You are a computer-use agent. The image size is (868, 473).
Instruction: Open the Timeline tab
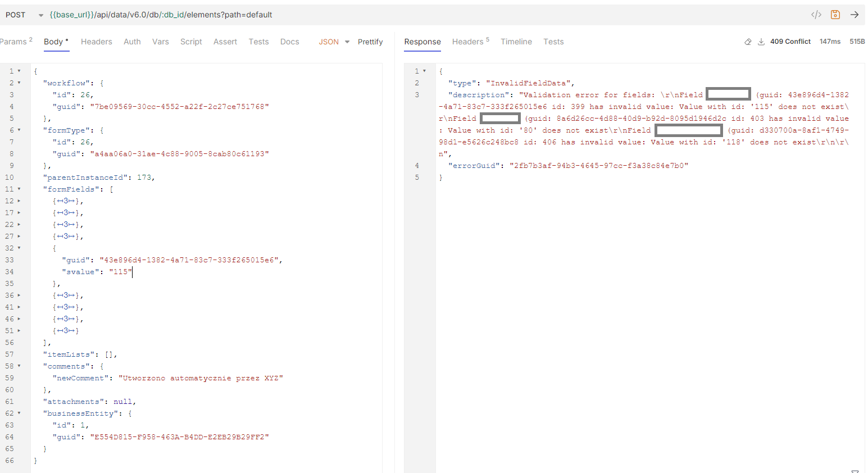click(516, 42)
